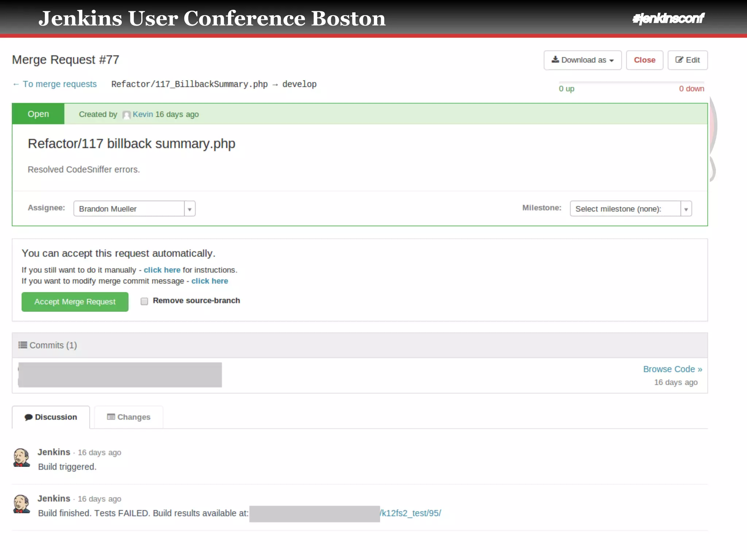747x560 pixels.
Task: Enable the Remove source-branch checkbox
Action: 144,301
